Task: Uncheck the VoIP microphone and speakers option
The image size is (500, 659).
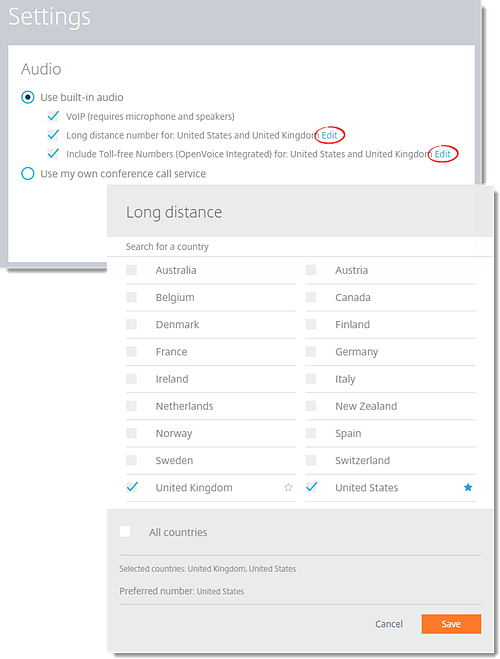Action: click(53, 116)
